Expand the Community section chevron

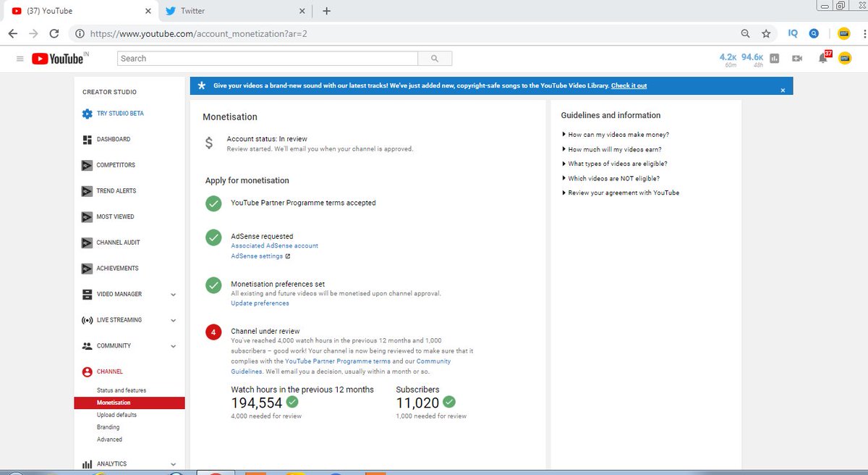(x=173, y=346)
